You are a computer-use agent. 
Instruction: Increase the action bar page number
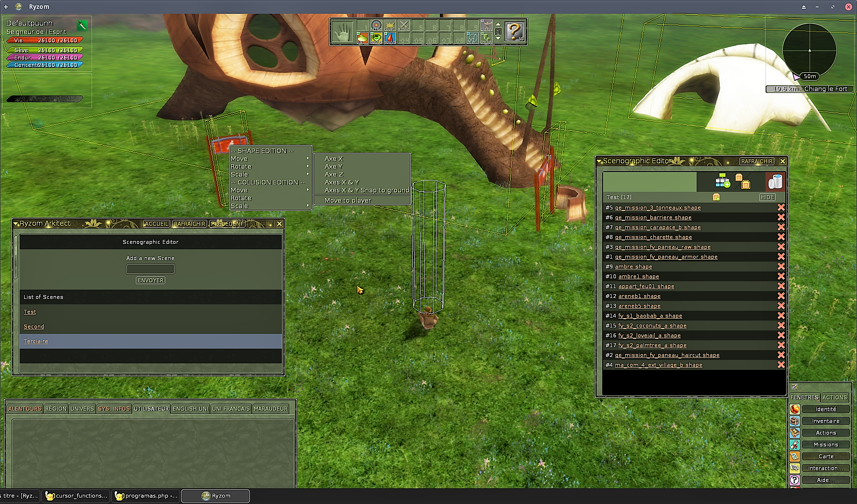(x=498, y=24)
